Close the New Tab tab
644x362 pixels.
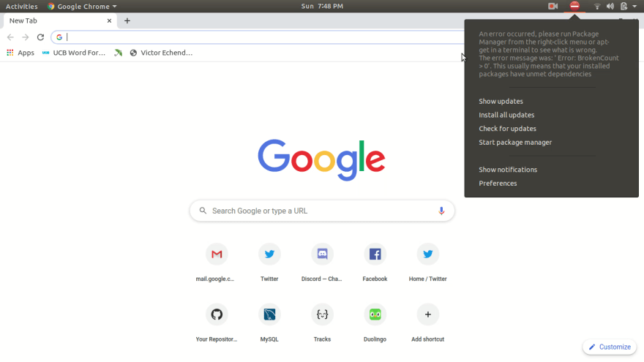109,20
